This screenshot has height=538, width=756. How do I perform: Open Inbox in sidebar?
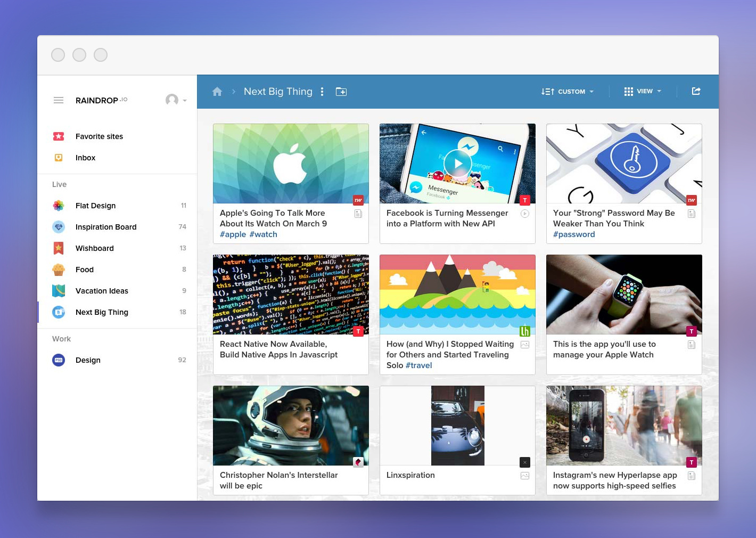tap(117, 158)
